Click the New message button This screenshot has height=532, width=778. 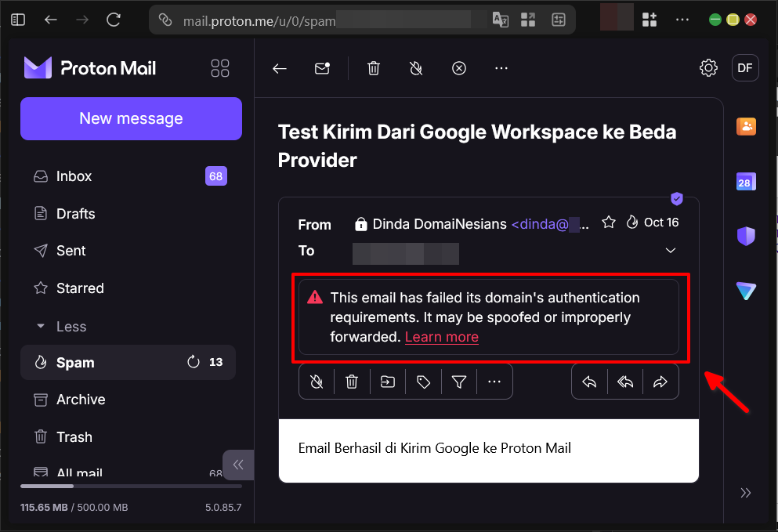[130, 118]
